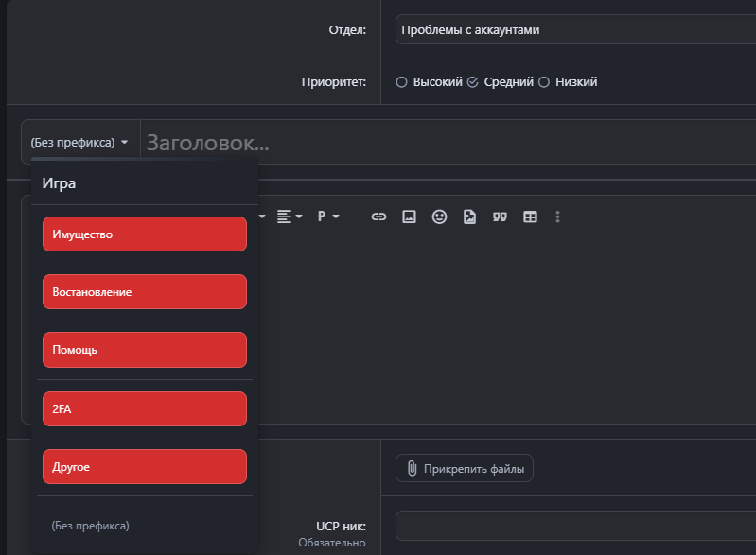This screenshot has width=756, height=555.
Task: Open the smilies emoji picker
Action: tap(439, 217)
